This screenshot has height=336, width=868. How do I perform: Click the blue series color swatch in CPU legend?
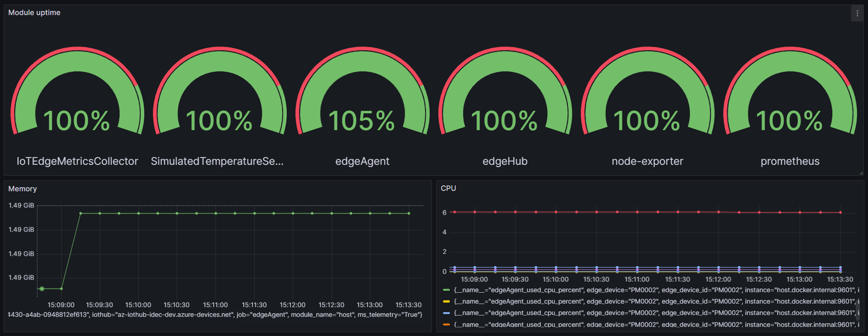447,313
